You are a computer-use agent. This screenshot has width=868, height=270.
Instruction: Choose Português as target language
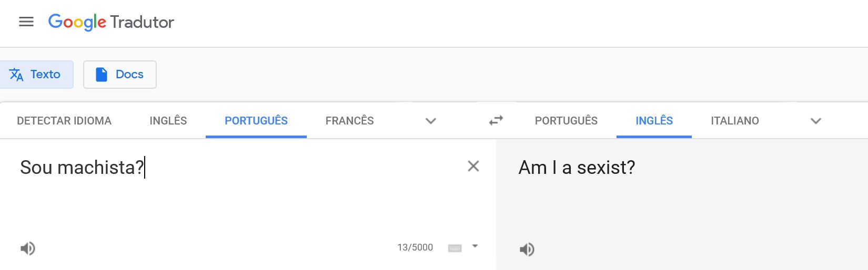(566, 121)
